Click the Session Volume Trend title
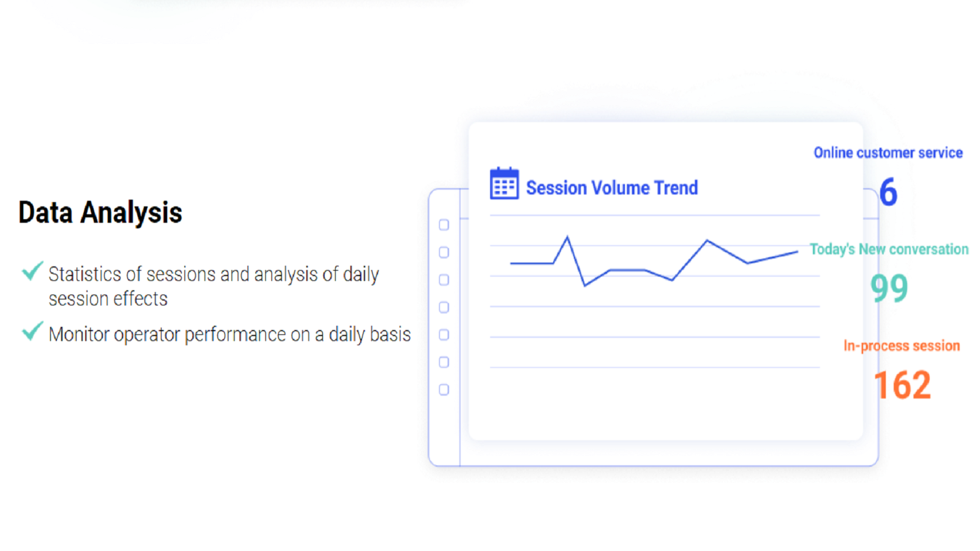Viewport: 980px width, 551px height. coord(612,188)
